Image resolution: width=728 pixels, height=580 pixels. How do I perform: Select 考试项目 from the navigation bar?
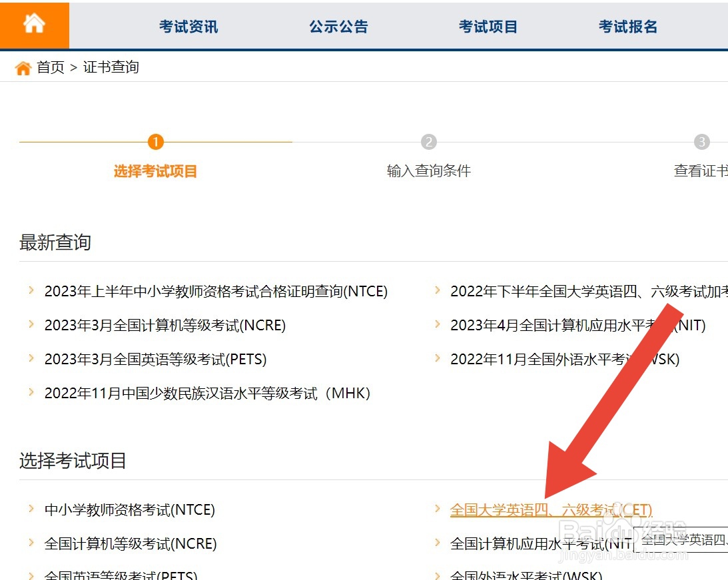[x=488, y=26]
